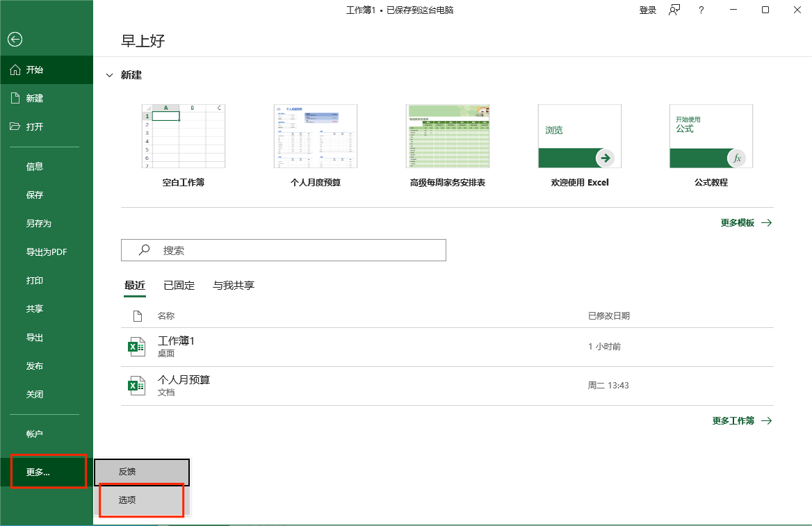
Task: Click the back arrow circle icon
Action: [15, 40]
